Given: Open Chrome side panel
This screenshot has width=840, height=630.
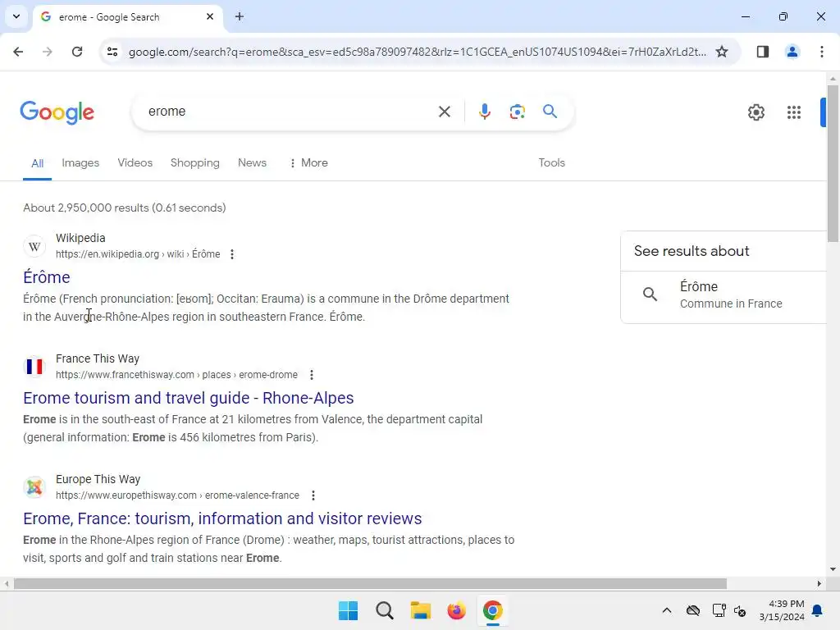Looking at the screenshot, I should coord(762,52).
